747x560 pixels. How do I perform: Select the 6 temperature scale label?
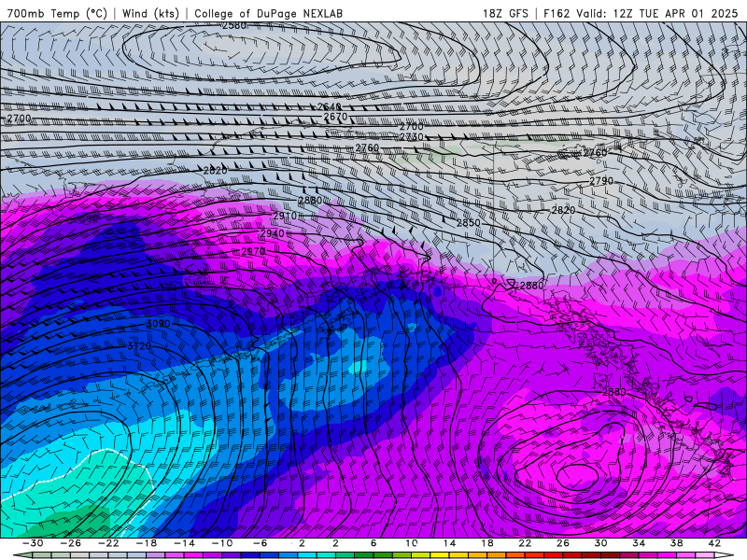click(x=373, y=543)
